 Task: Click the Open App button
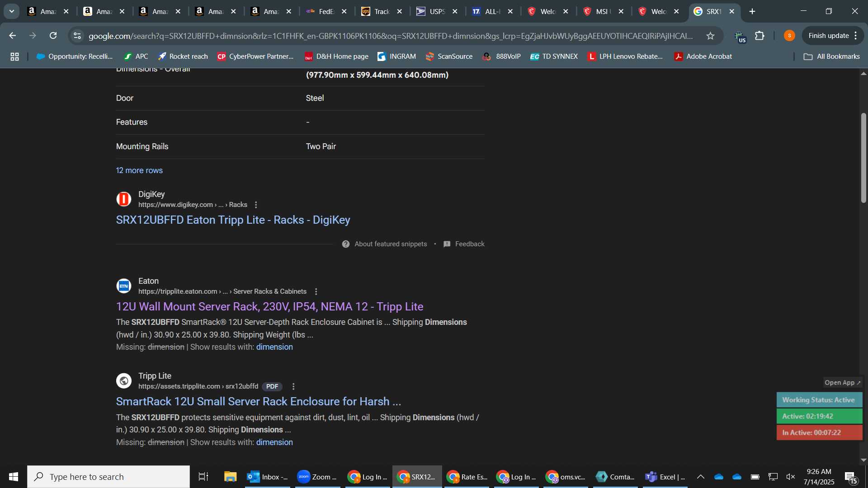[843, 383]
